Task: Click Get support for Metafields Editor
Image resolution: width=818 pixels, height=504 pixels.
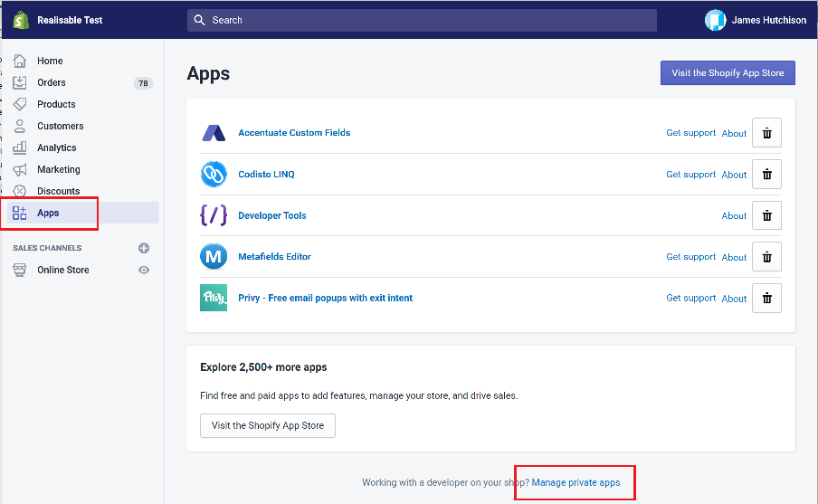Action: coord(690,257)
